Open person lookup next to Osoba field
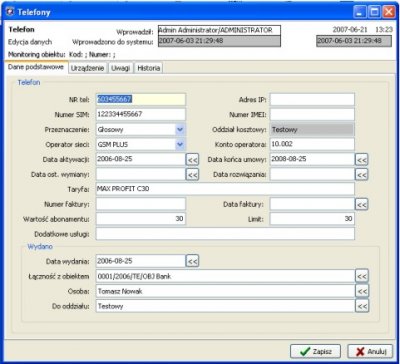Screen dimensions: 400x364 362,291
